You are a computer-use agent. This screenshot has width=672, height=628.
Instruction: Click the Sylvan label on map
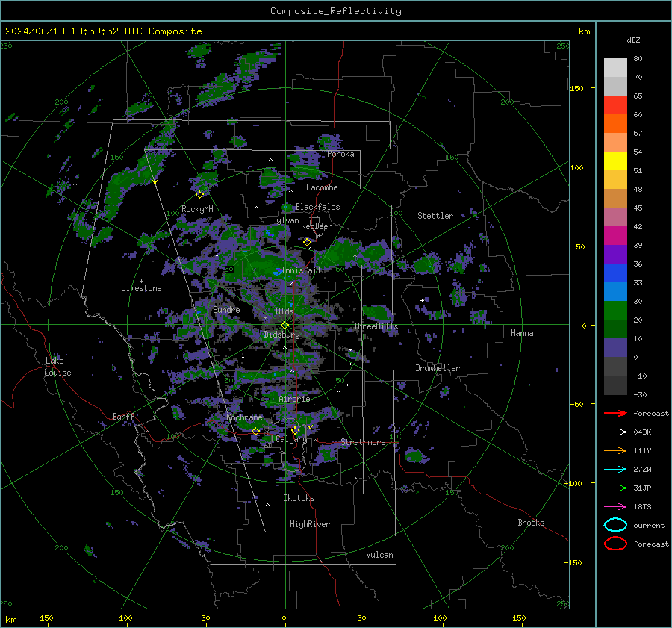click(x=285, y=220)
